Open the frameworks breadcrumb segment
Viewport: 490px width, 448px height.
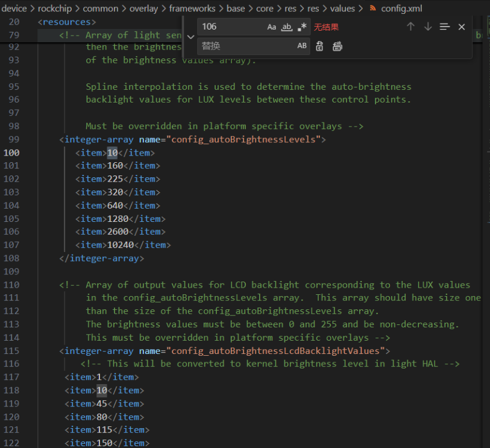pos(192,8)
